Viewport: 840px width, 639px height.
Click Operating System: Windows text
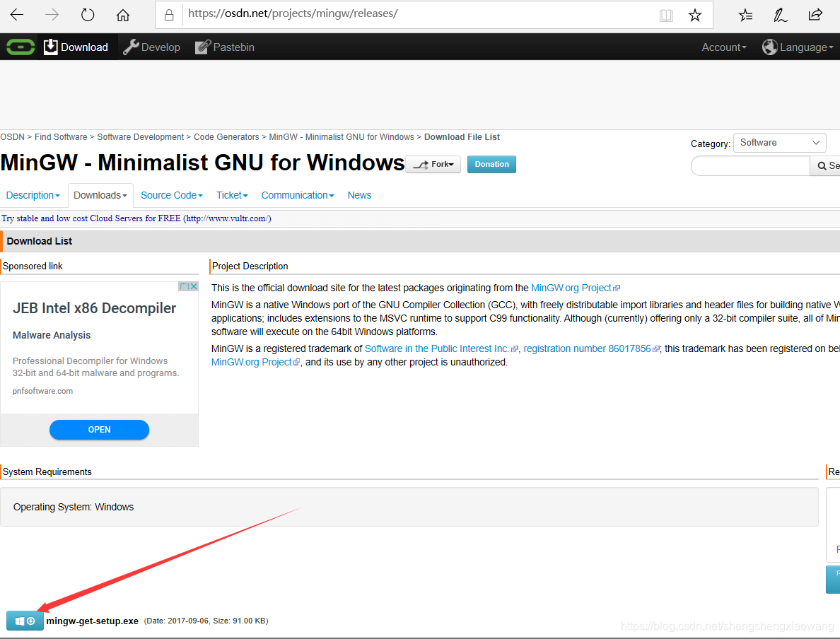pos(74,508)
